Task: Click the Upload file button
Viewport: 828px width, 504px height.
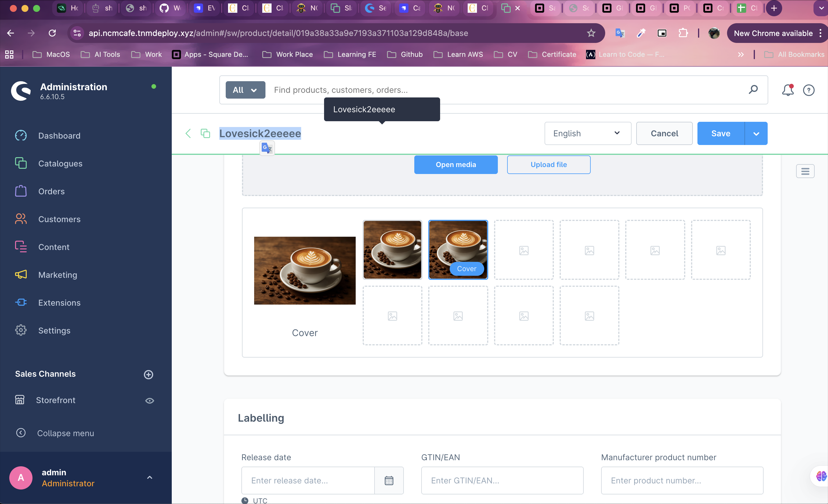Action: pos(548,164)
